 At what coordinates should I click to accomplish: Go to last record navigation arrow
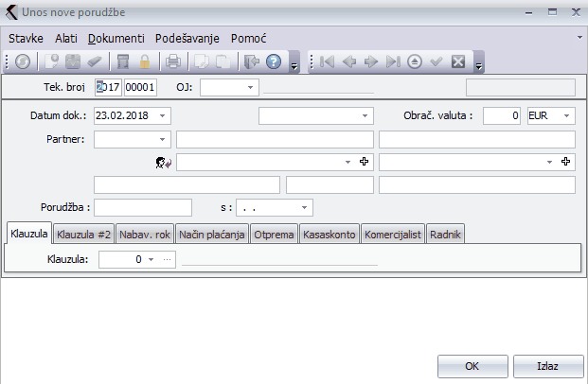pos(393,61)
